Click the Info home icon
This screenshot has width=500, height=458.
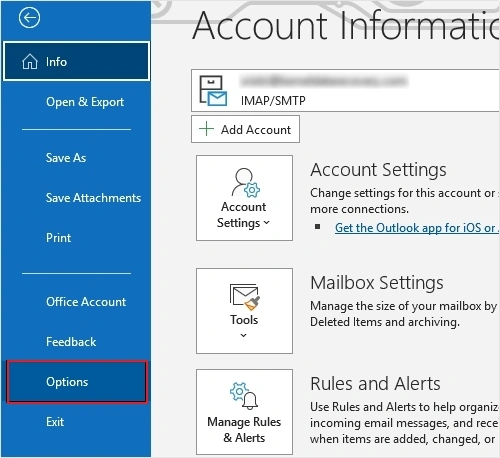pyautogui.click(x=30, y=62)
